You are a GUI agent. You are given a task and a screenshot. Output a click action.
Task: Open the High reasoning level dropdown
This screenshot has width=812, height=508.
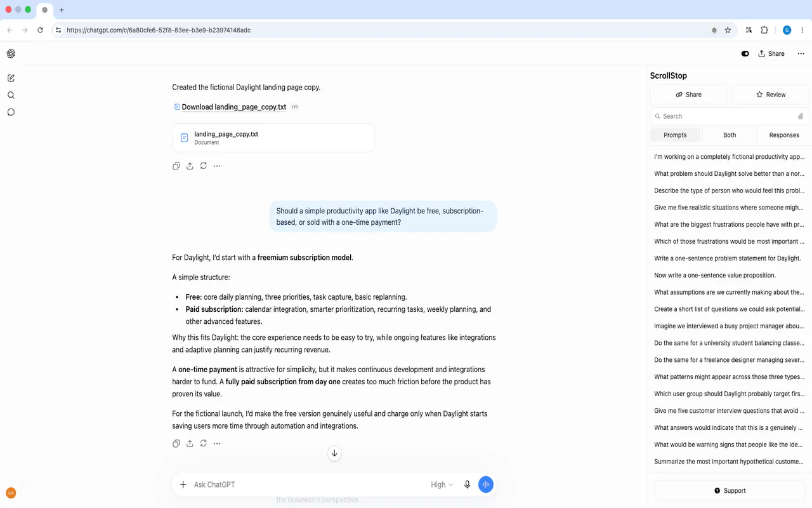[x=442, y=485]
